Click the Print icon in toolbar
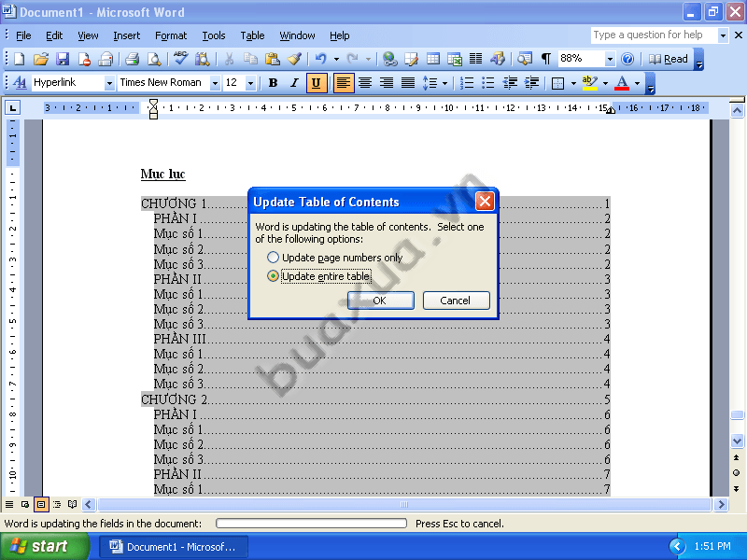The height and width of the screenshot is (560, 747). [x=132, y=59]
